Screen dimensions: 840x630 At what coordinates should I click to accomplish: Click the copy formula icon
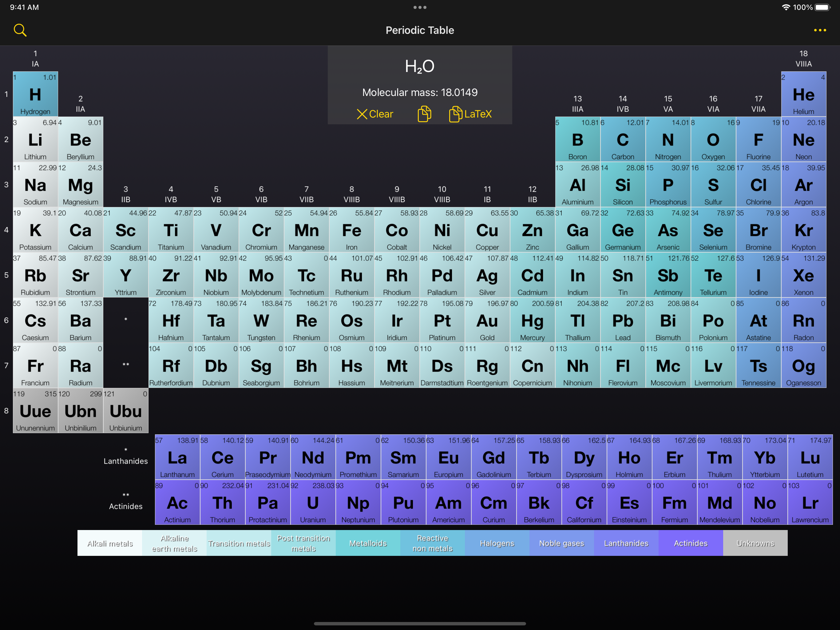pyautogui.click(x=424, y=114)
